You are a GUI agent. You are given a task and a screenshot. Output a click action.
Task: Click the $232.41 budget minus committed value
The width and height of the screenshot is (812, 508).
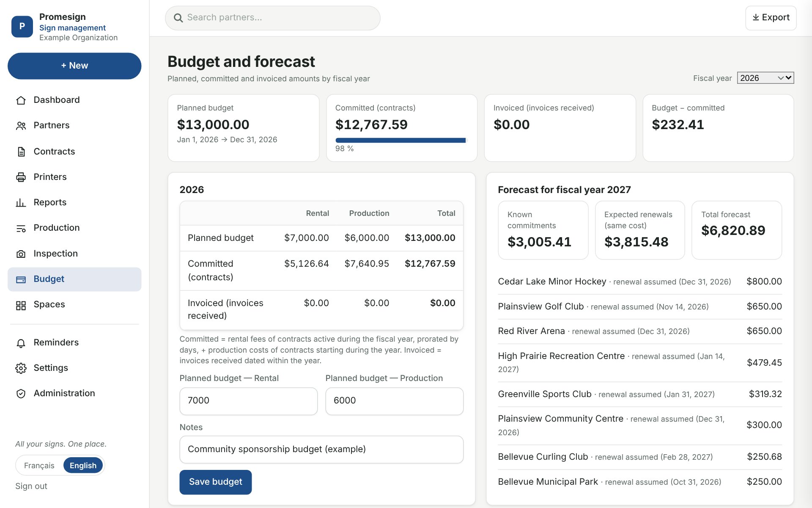point(678,124)
